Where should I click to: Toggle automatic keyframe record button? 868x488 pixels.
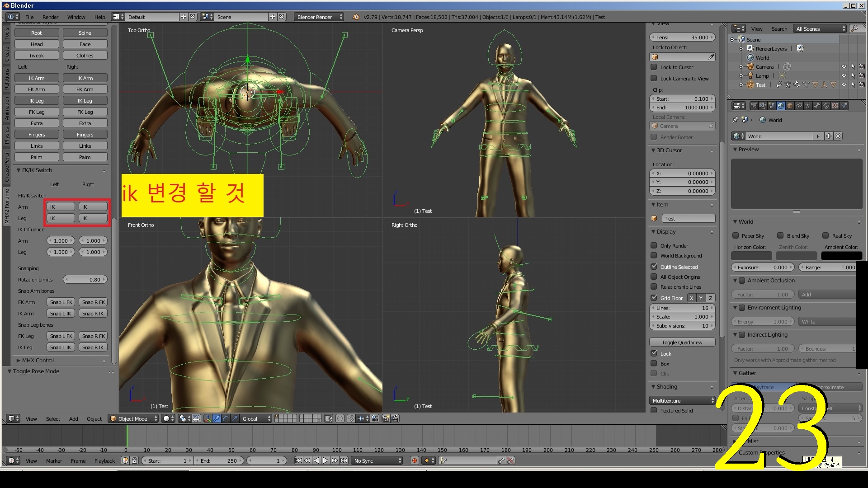[x=414, y=460]
